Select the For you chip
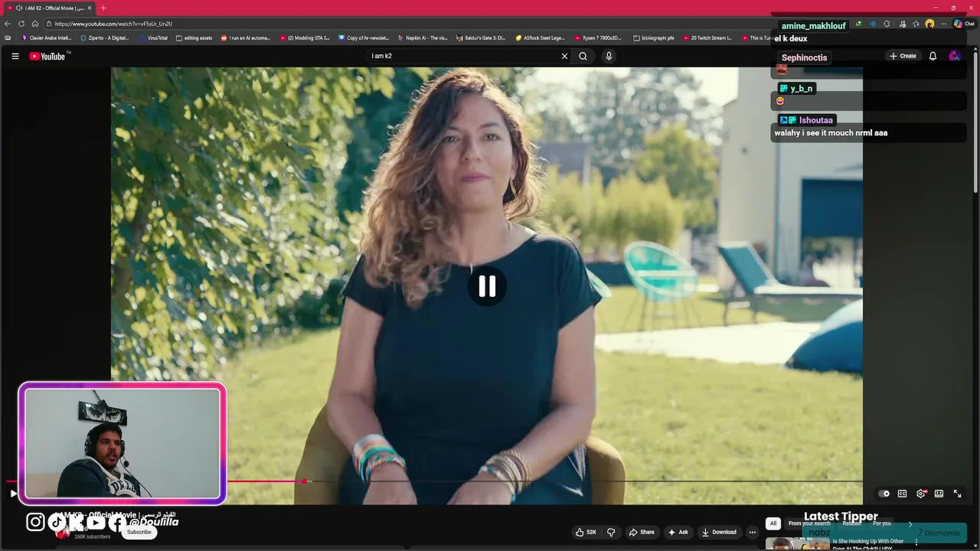 (x=882, y=523)
